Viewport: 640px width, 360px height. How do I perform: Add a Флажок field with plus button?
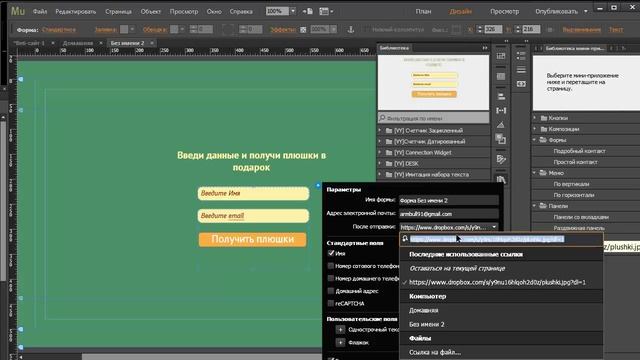point(340,342)
